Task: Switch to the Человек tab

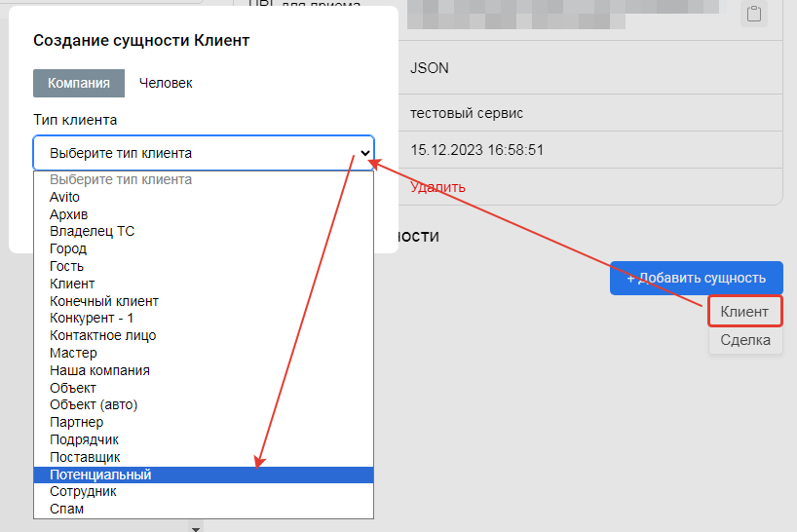Action: coord(166,83)
